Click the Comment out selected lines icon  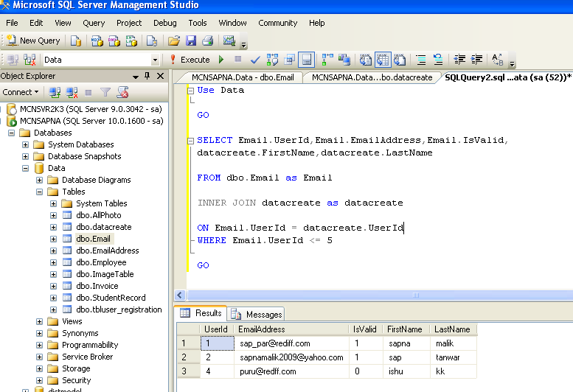pyautogui.click(x=421, y=60)
